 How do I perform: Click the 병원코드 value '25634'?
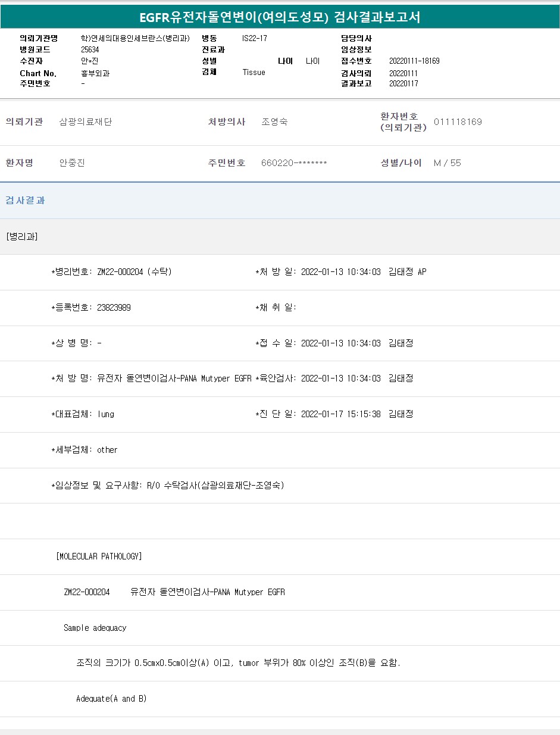point(90,49)
